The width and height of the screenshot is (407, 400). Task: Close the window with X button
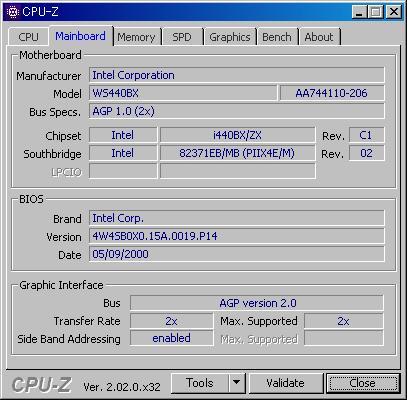(394, 12)
